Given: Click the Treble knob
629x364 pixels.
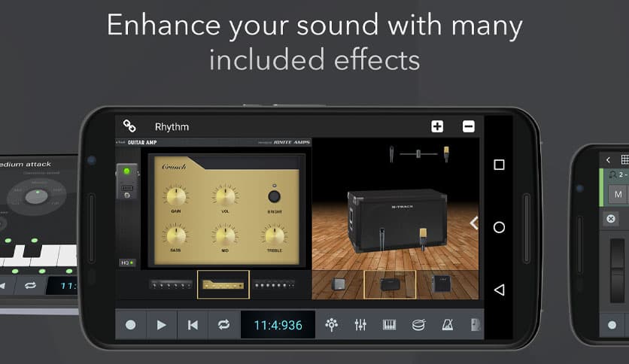Looking at the screenshot, I should click(275, 235).
